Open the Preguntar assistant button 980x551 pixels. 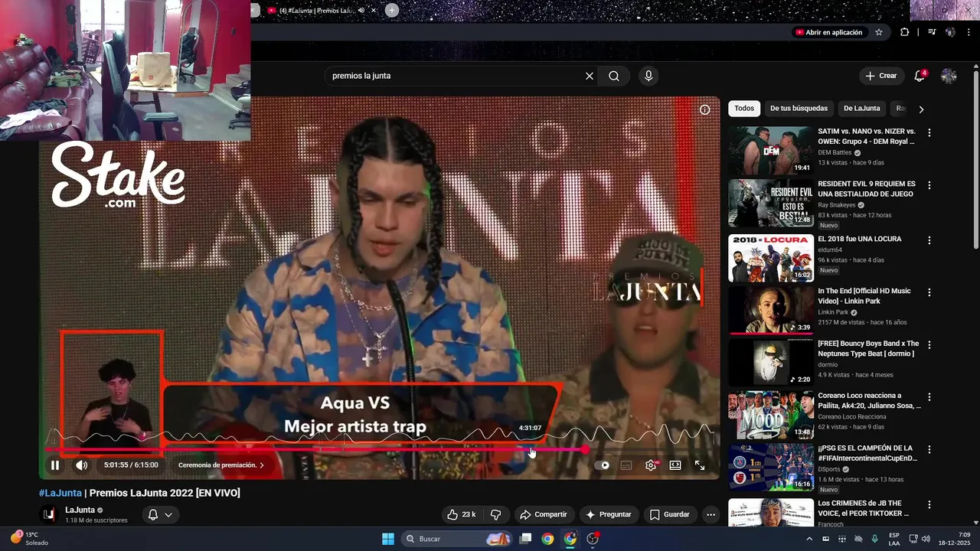click(x=609, y=514)
